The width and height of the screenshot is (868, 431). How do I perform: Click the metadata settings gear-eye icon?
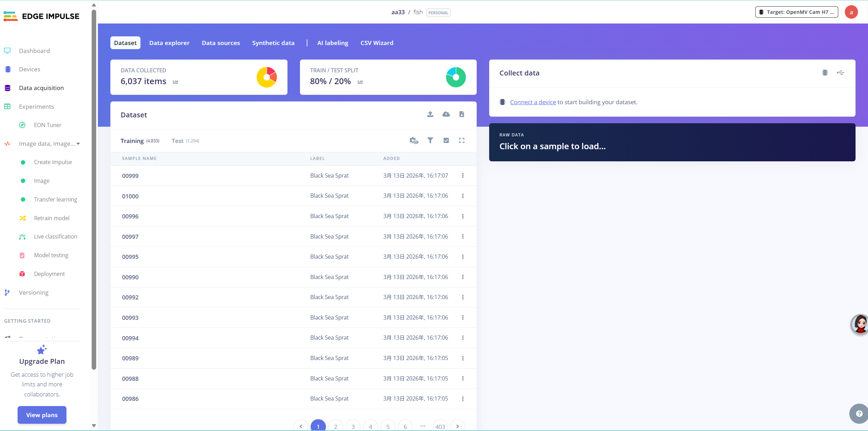coord(414,141)
